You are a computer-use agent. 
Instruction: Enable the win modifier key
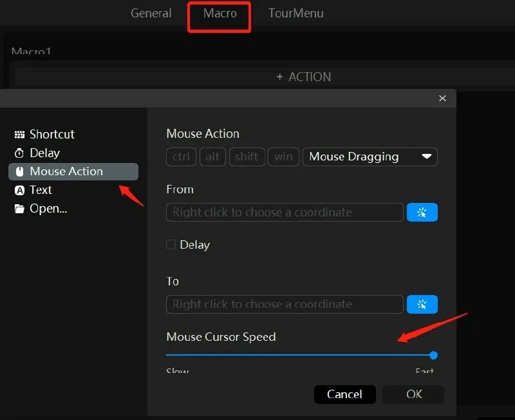click(x=283, y=157)
